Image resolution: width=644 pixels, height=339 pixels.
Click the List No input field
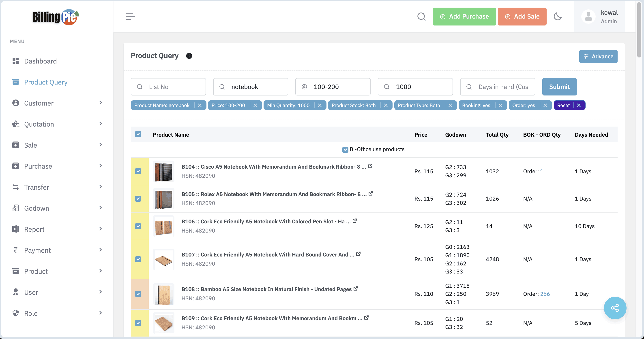click(x=168, y=87)
